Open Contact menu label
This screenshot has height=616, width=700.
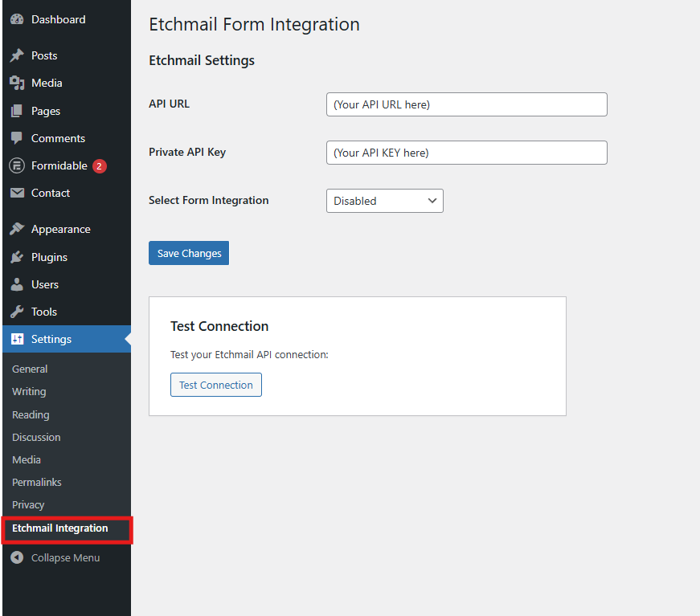51,193
